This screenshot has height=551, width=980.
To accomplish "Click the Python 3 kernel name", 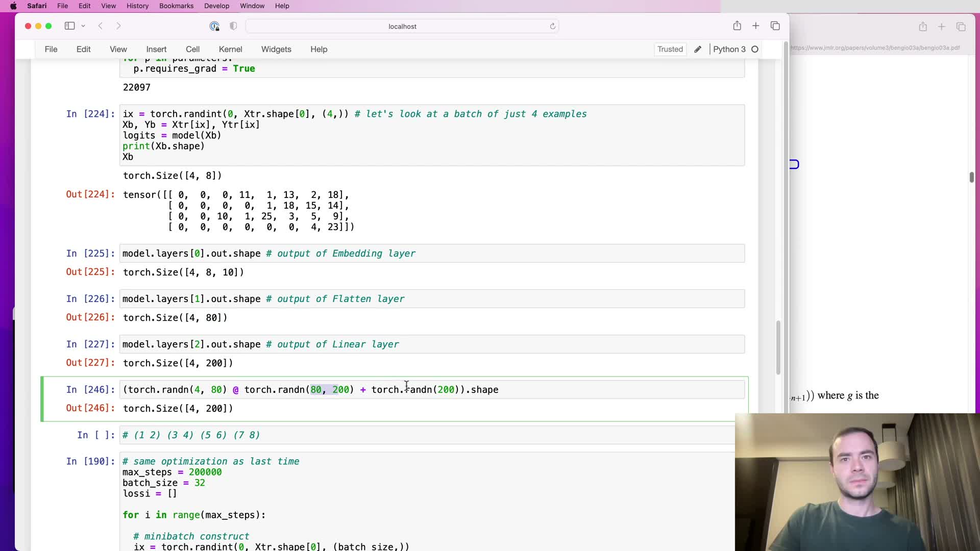I will 729,49.
